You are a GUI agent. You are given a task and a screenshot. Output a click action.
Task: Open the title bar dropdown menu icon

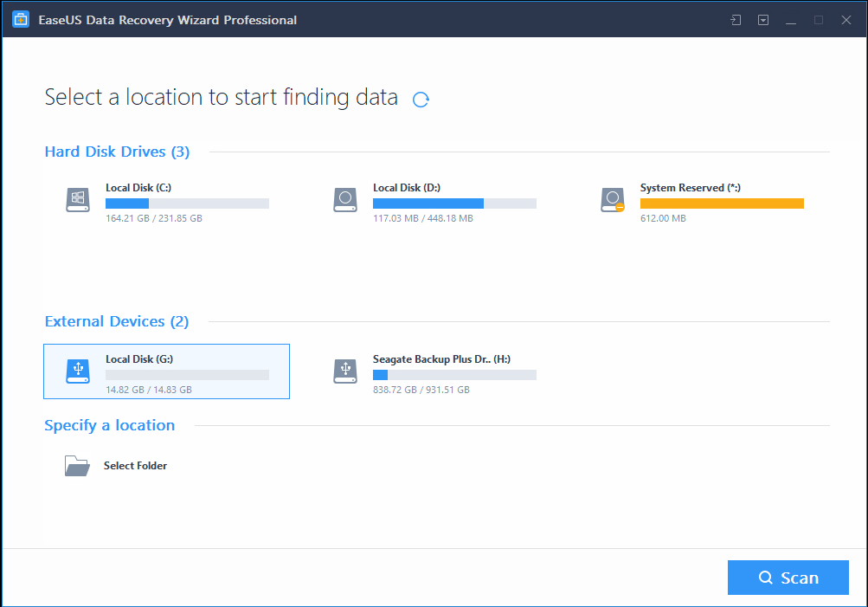pyautogui.click(x=763, y=20)
